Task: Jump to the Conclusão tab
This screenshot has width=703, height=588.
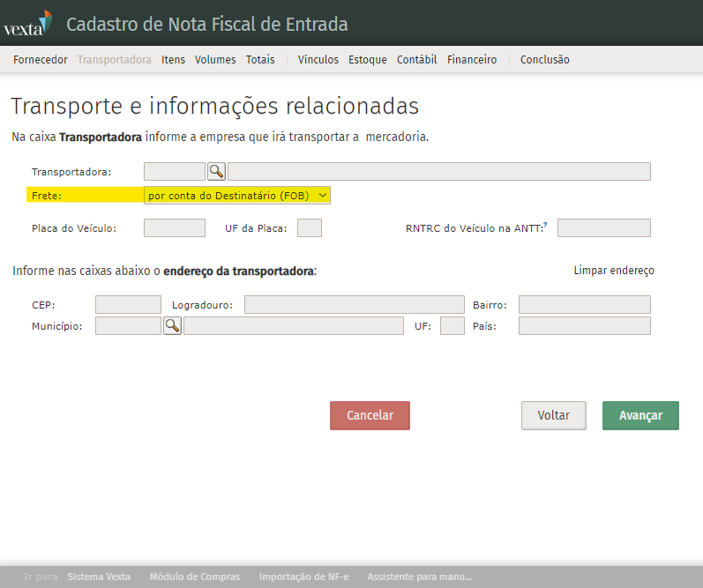Action: click(x=544, y=60)
